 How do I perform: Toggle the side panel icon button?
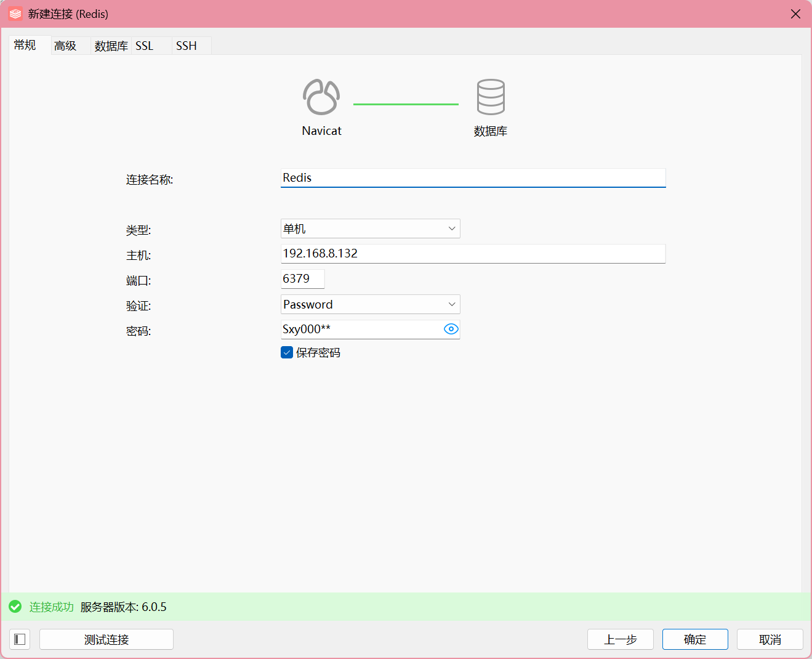(x=20, y=639)
